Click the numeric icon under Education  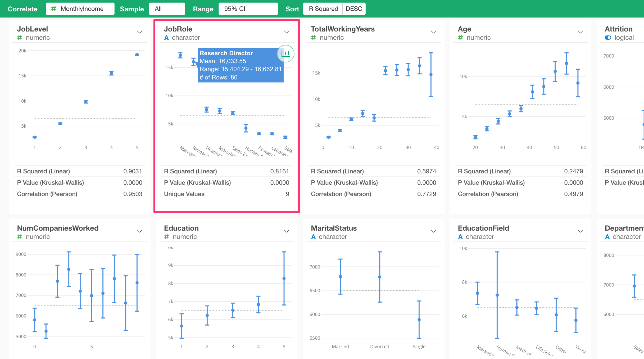click(166, 237)
